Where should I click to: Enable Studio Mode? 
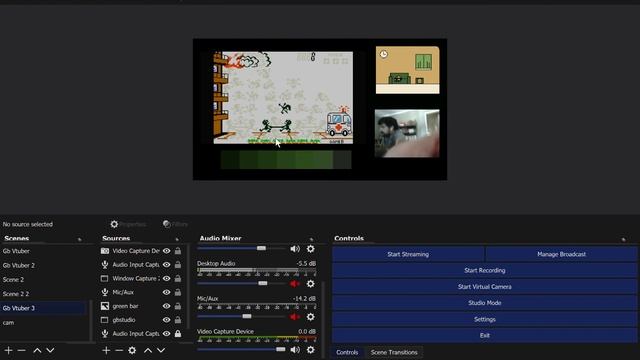point(484,303)
